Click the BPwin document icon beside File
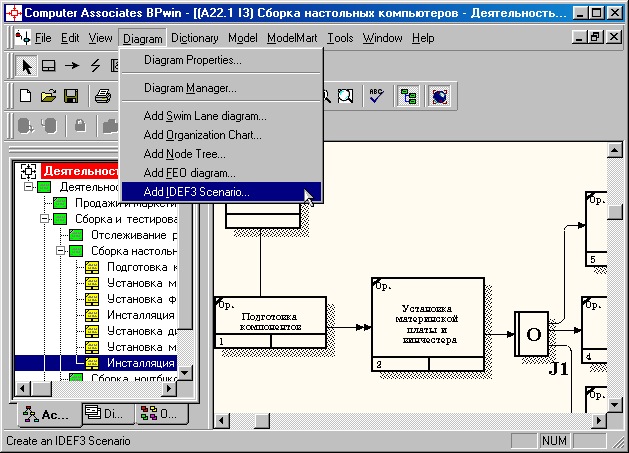Viewport: 629px width, 453px height. (x=22, y=38)
